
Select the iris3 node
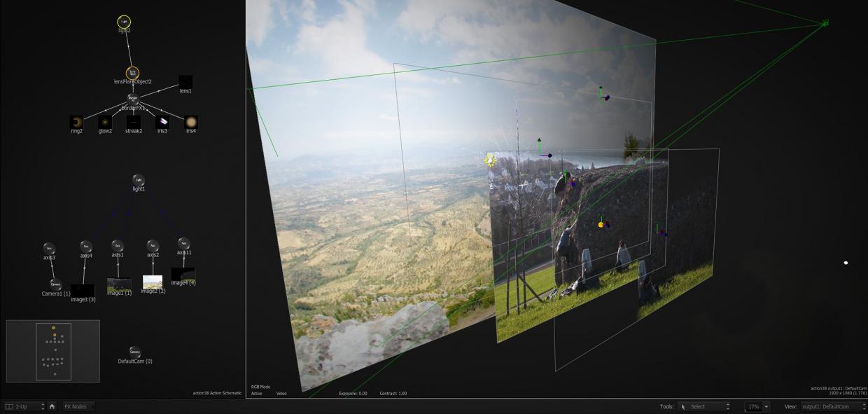[162, 123]
